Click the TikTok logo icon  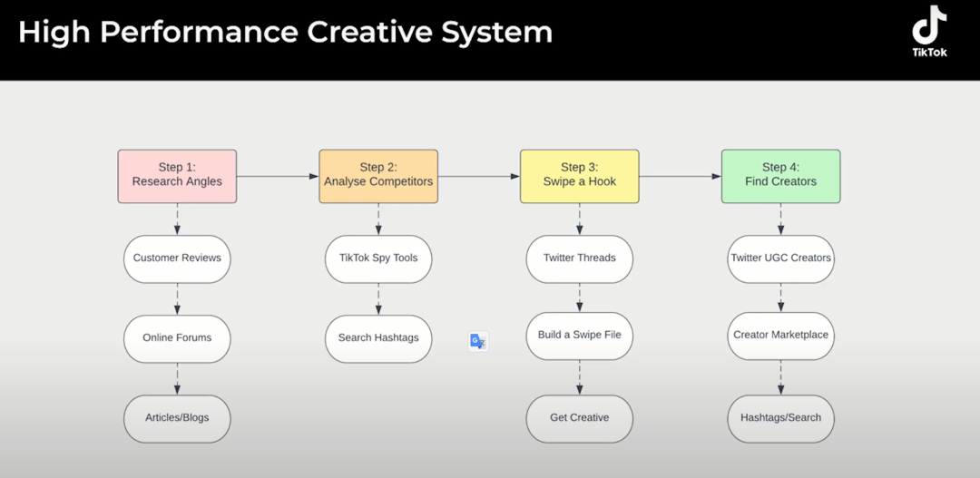[x=929, y=31]
